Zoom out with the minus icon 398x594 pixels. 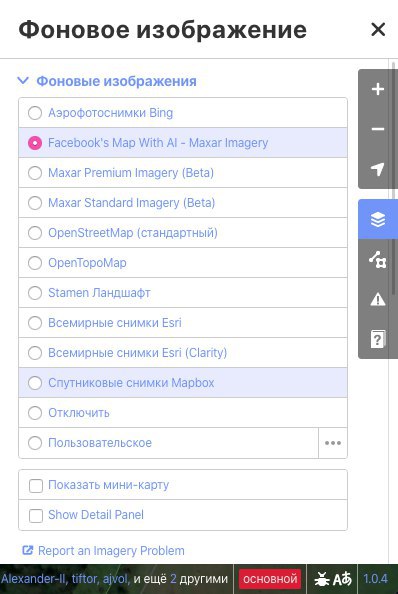click(x=378, y=129)
